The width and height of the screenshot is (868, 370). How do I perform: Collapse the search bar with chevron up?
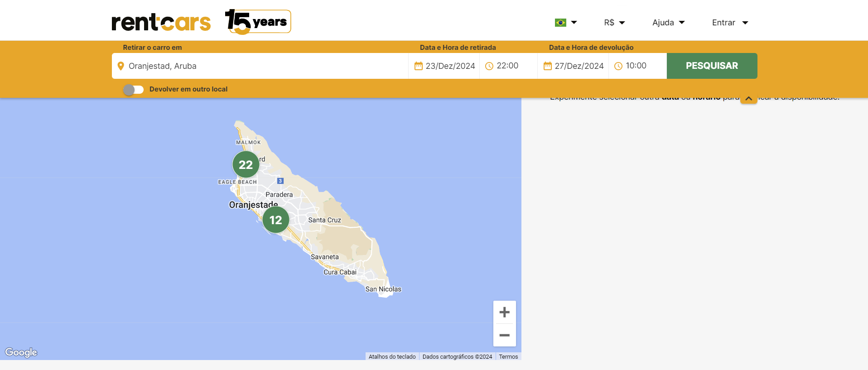(x=748, y=98)
